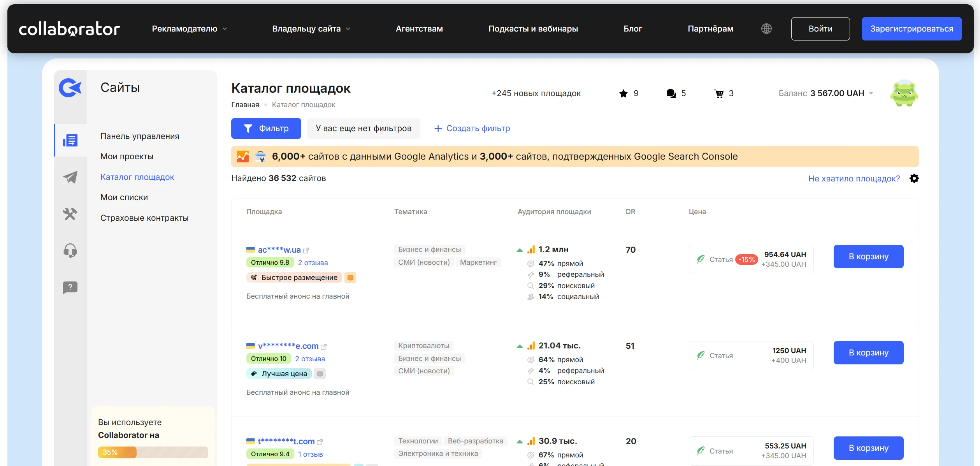Click the catalog settings gear icon
The height and width of the screenshot is (466, 980).
click(x=914, y=178)
